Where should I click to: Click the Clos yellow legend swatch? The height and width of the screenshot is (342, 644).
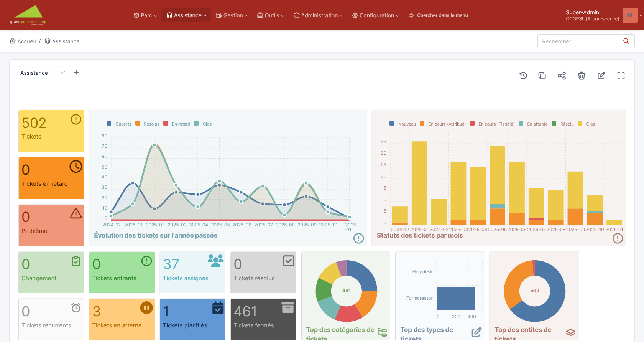tap(580, 124)
